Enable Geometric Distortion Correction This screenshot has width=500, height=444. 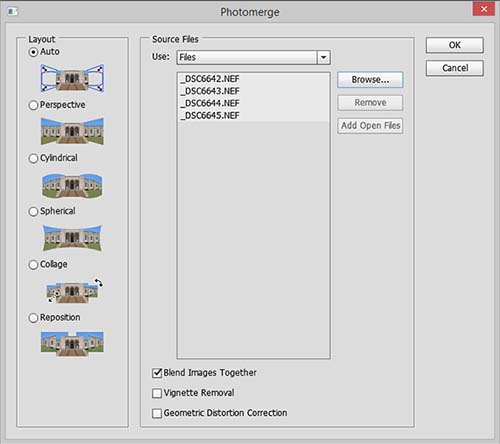pyautogui.click(x=157, y=414)
